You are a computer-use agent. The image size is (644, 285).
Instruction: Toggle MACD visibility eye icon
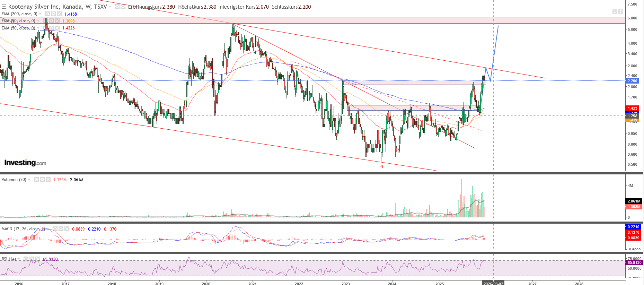click(55, 229)
